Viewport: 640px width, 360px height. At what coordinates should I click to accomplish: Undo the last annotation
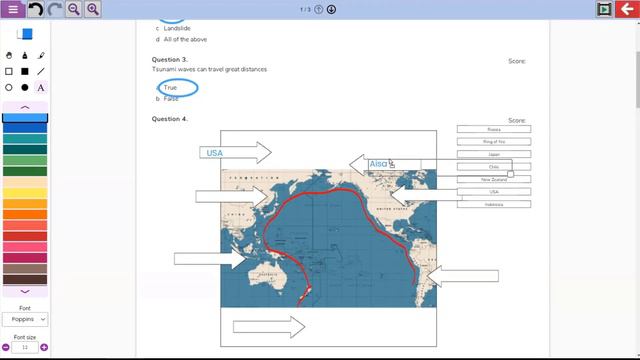tap(36, 9)
